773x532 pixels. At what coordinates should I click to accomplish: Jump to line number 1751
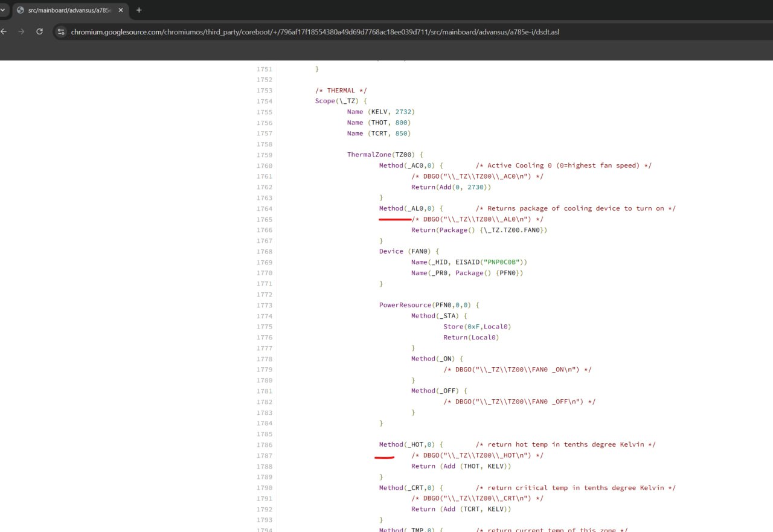(x=264, y=69)
